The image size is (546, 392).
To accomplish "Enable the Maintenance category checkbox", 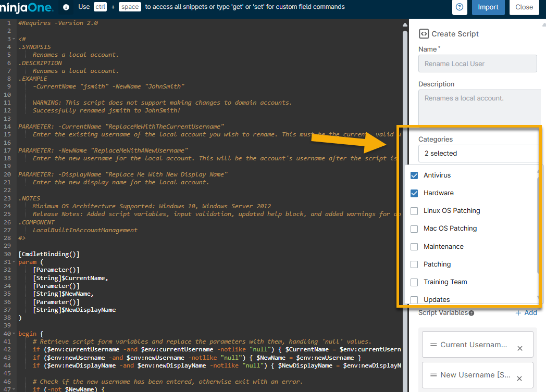I will pyautogui.click(x=414, y=247).
